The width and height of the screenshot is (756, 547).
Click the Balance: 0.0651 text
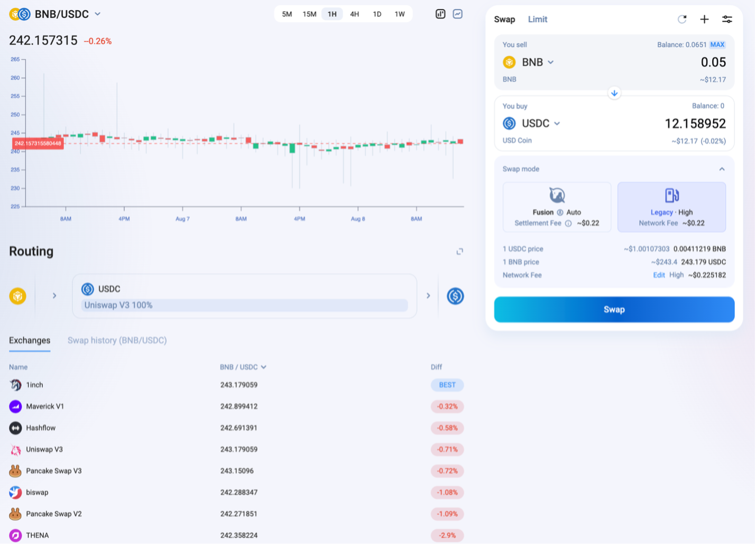coord(681,45)
